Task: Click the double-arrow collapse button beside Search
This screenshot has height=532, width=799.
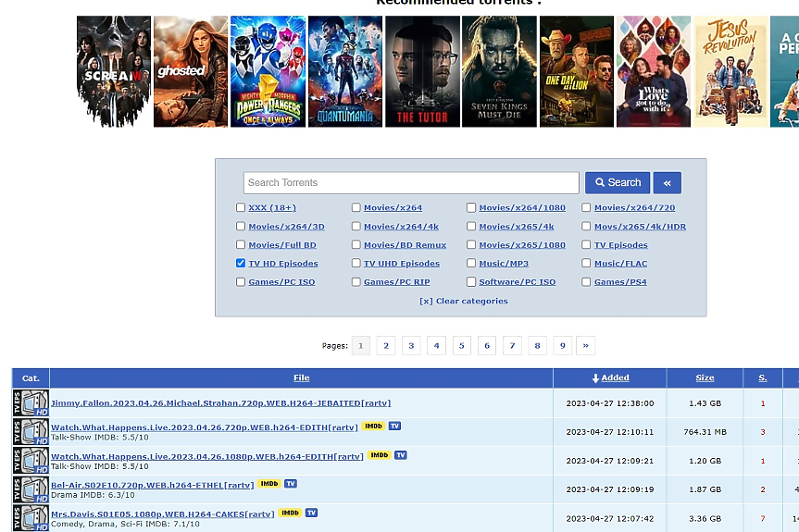Action: [x=667, y=182]
